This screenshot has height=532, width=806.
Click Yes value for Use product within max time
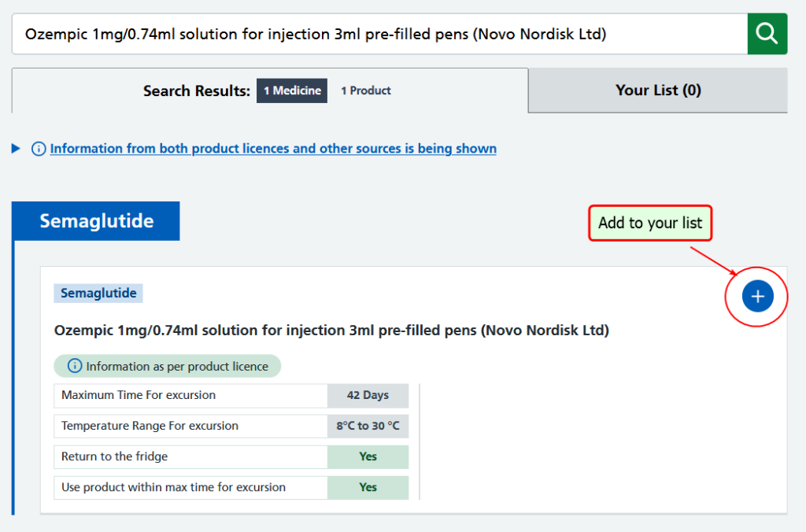pyautogui.click(x=368, y=487)
